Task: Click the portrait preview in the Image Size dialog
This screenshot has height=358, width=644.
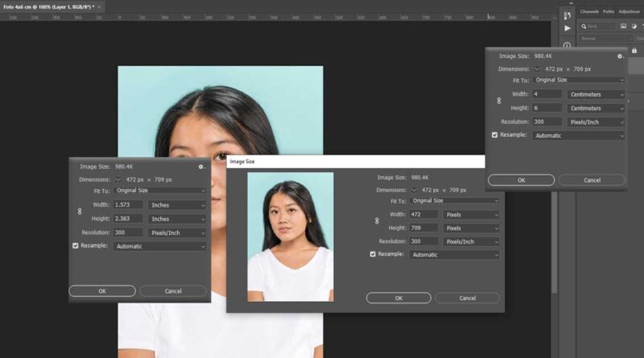Action: (290, 237)
